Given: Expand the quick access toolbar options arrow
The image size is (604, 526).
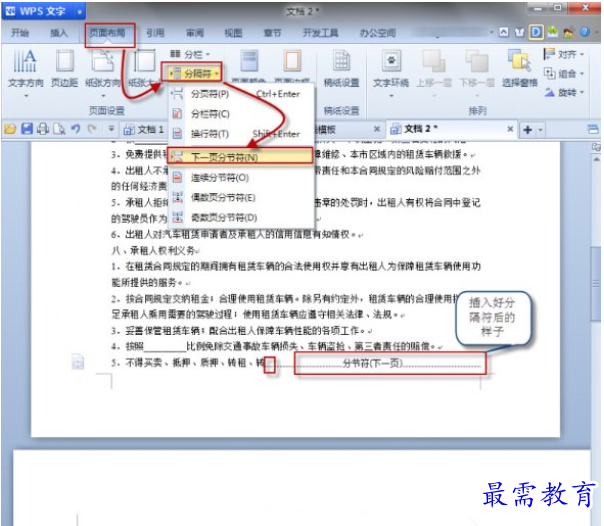Looking at the screenshot, I should tap(111, 129).
